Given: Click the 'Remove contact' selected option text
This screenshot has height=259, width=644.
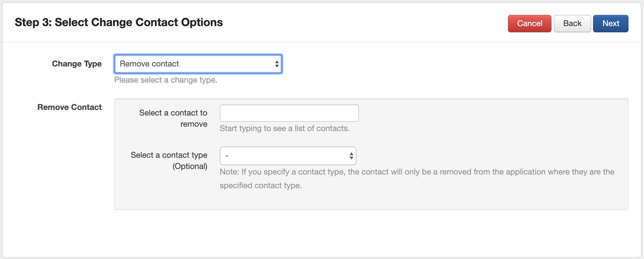Looking at the screenshot, I should 149,64.
